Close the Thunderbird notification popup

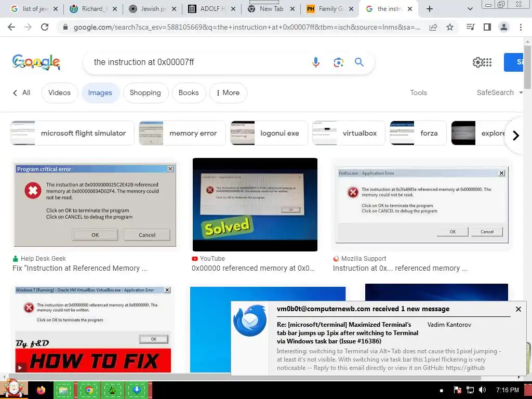(518, 309)
